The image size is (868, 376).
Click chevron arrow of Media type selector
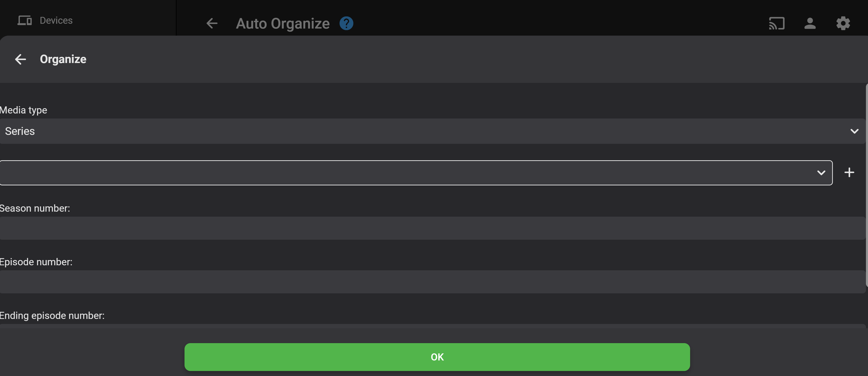pyautogui.click(x=854, y=131)
